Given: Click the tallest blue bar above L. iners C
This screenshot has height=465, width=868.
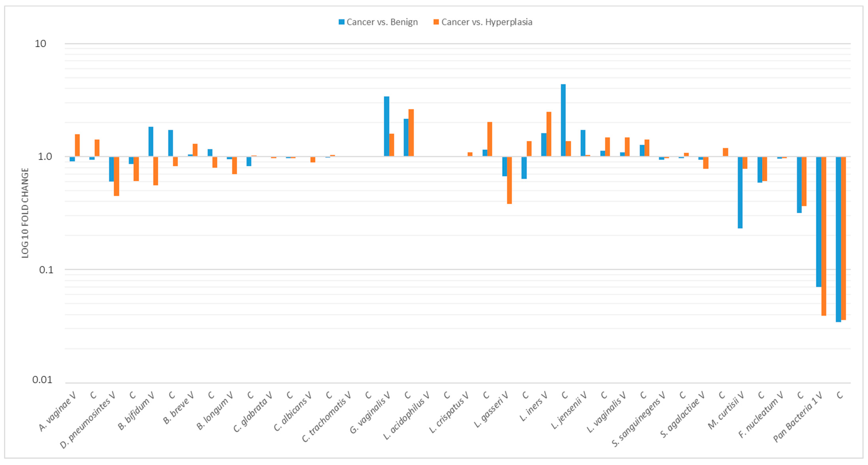Looking at the screenshot, I should (x=563, y=120).
